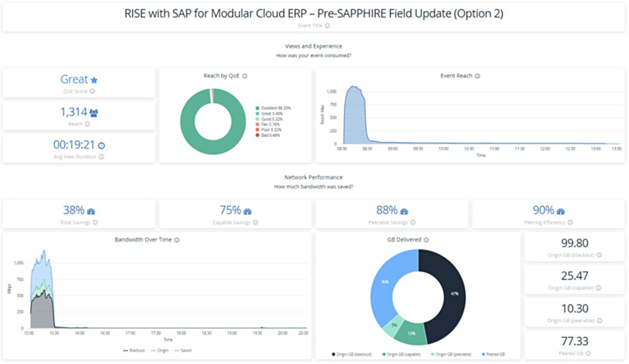The width and height of the screenshot is (629, 364).
Task: Toggle the Saved series in bandwidth legend
Action: [x=183, y=351]
